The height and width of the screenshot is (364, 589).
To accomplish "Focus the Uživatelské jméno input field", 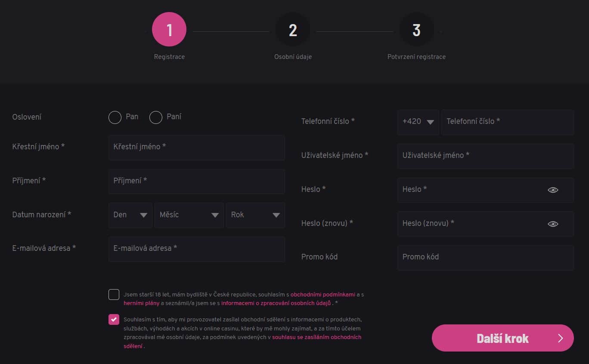I will point(486,156).
